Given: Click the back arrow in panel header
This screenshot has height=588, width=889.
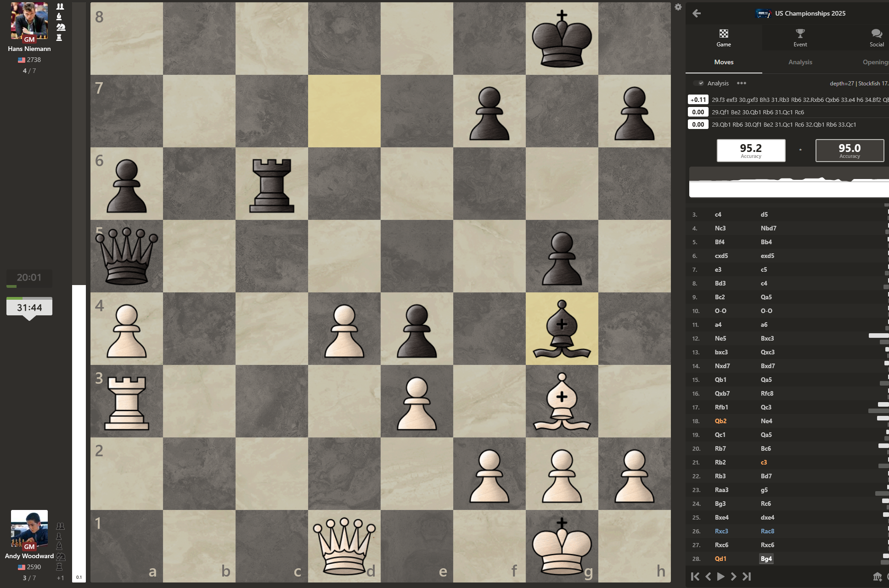Looking at the screenshot, I should point(697,13).
